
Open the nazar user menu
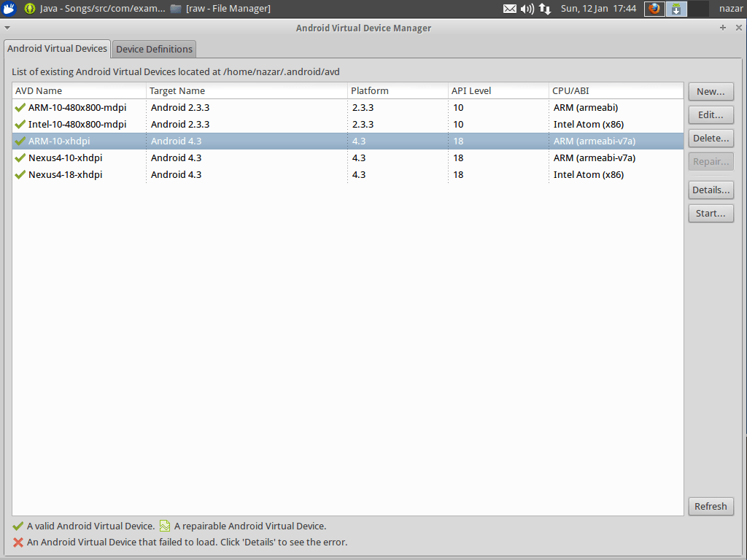click(x=730, y=9)
